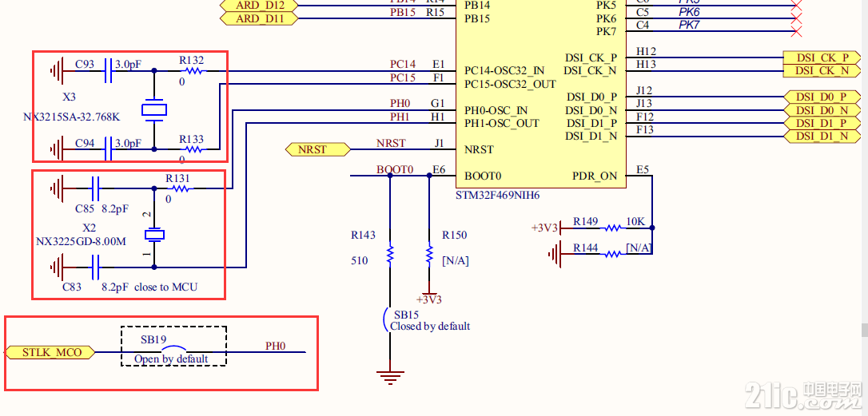Select the C93 capacitor symbol
The width and height of the screenshot is (868, 416).
click(x=108, y=71)
